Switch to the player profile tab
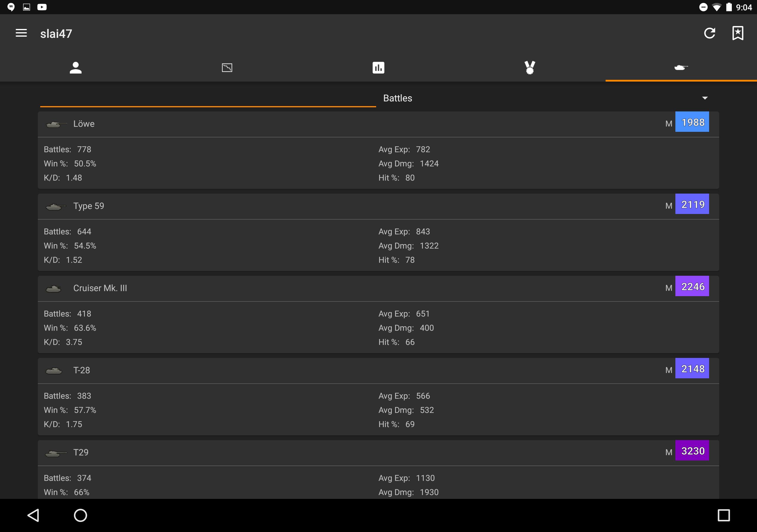This screenshot has height=532, width=757. point(75,68)
